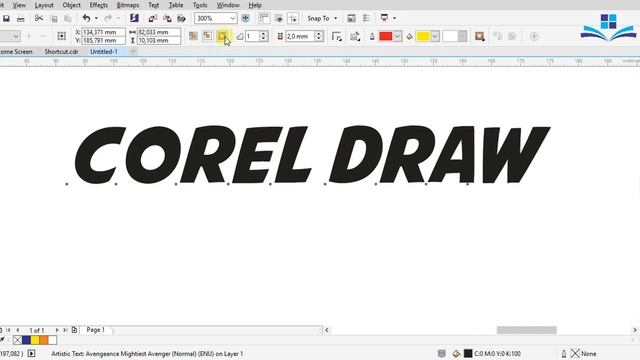Increase contour offset 2,0 mm stepper
Screen dimensions: 640x360
[x=319, y=33]
